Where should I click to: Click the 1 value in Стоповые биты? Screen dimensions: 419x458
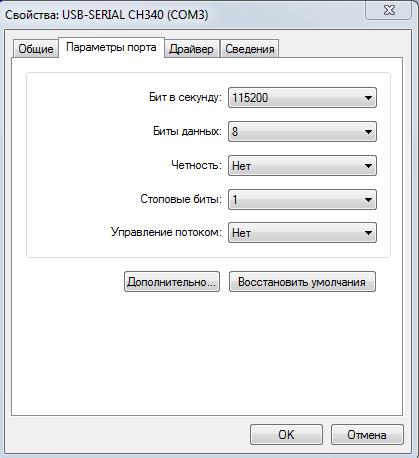(235, 200)
